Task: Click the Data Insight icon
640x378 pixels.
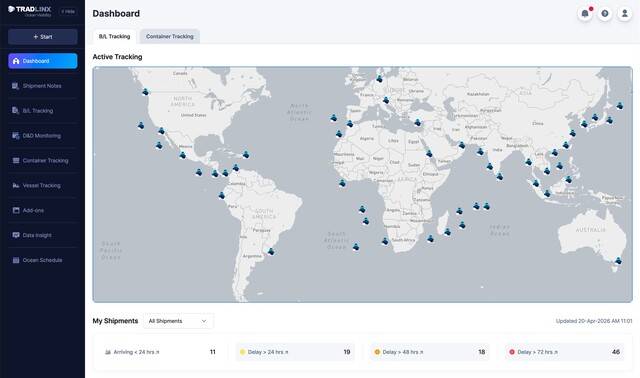Action: point(16,235)
